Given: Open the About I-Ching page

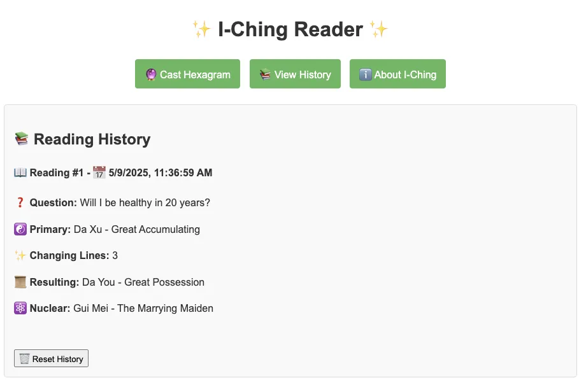Looking at the screenshot, I should [x=397, y=74].
